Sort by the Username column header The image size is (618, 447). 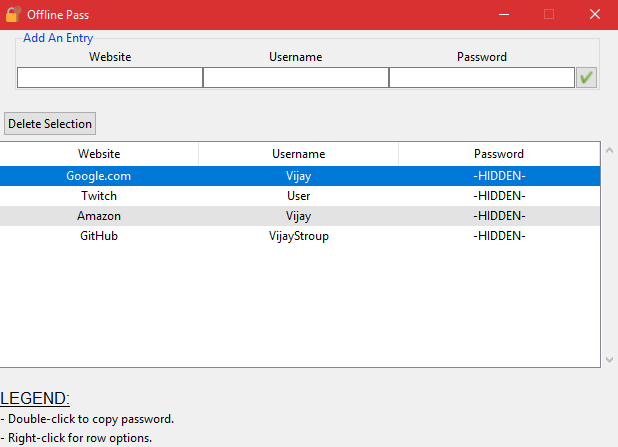point(298,154)
